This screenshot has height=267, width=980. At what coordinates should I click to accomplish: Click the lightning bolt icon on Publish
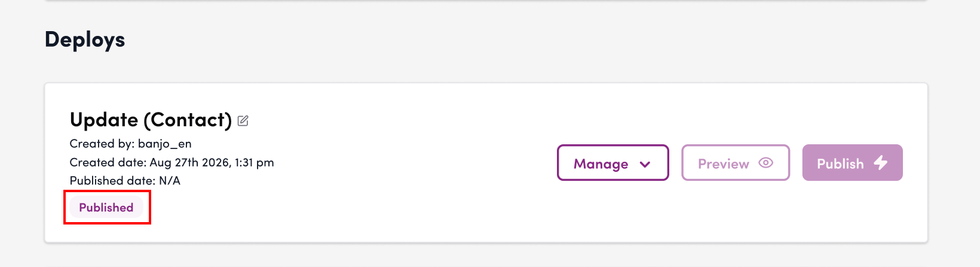(881, 162)
